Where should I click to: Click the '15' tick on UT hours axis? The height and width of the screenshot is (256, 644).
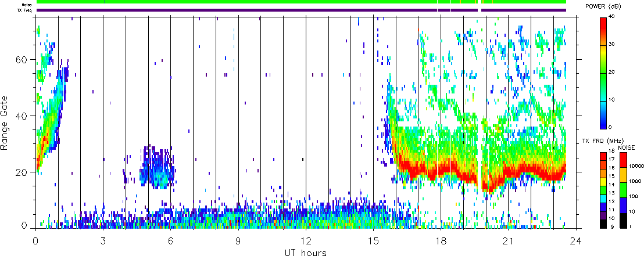point(373,241)
